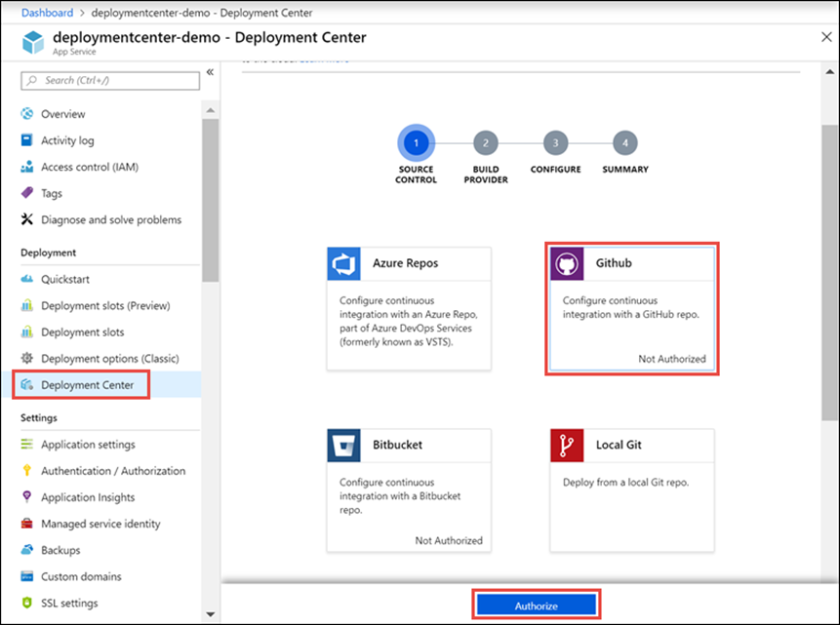Select step 2 Build Provider circle
840x625 pixels.
click(x=486, y=143)
